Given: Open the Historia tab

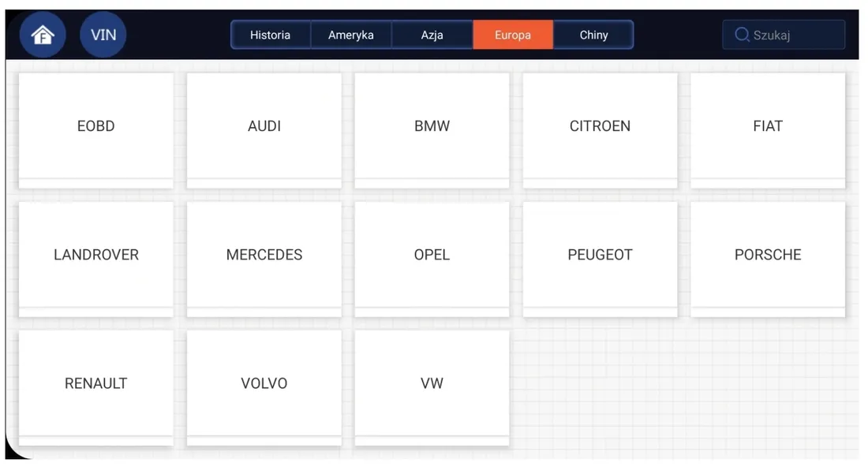Looking at the screenshot, I should (x=270, y=35).
